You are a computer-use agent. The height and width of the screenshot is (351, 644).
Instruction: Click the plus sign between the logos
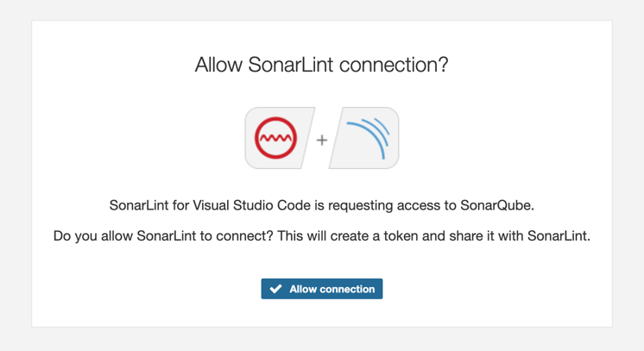[x=322, y=139]
